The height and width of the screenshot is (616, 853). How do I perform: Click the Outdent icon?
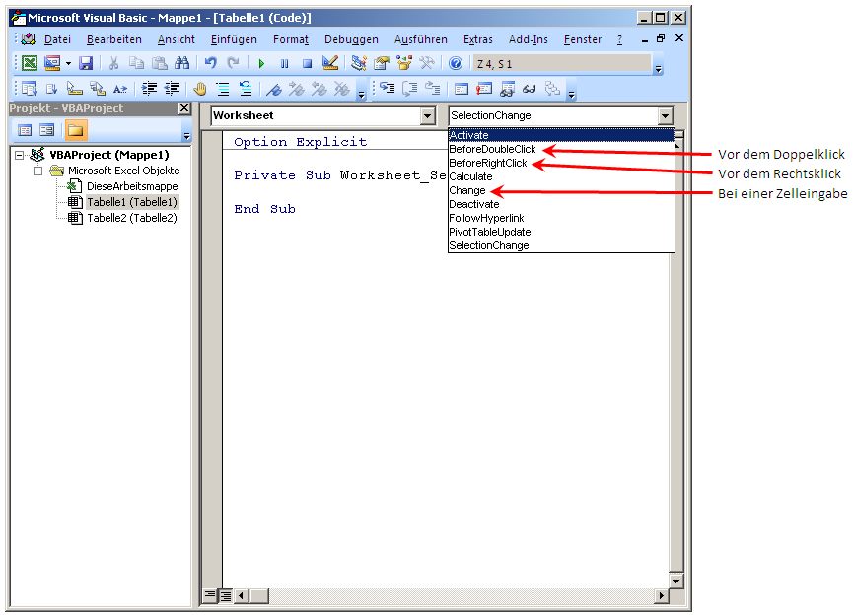[x=172, y=88]
